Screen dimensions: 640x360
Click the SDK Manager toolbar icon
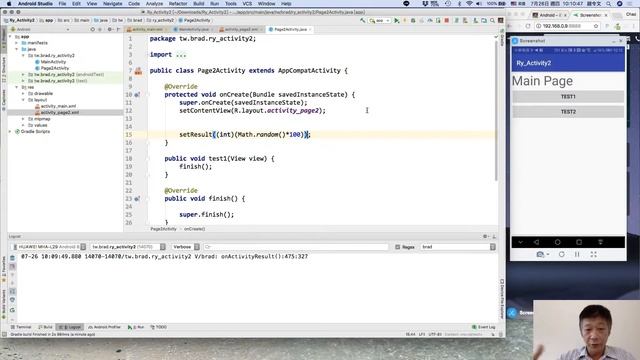pos(476,20)
